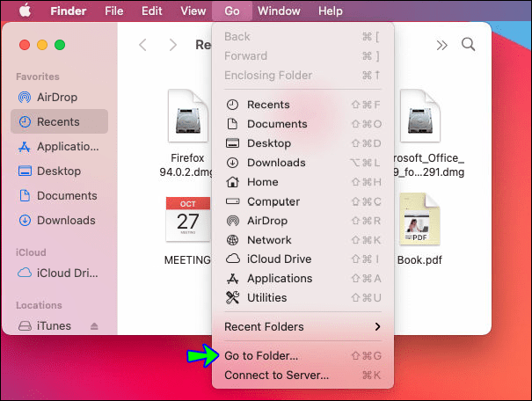Click the Computer icon in Go menu
The height and width of the screenshot is (401, 532).
pos(232,201)
